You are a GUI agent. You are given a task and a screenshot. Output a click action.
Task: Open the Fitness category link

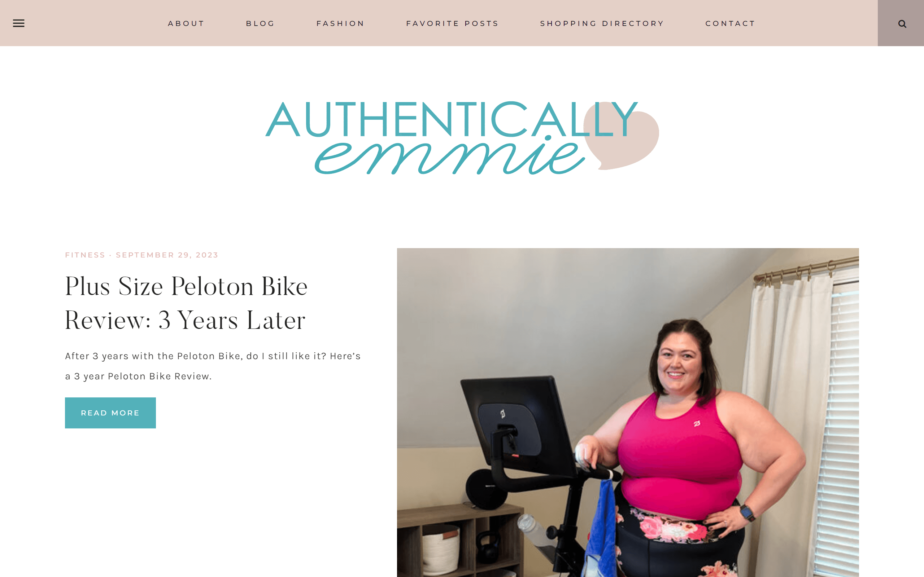pos(85,255)
